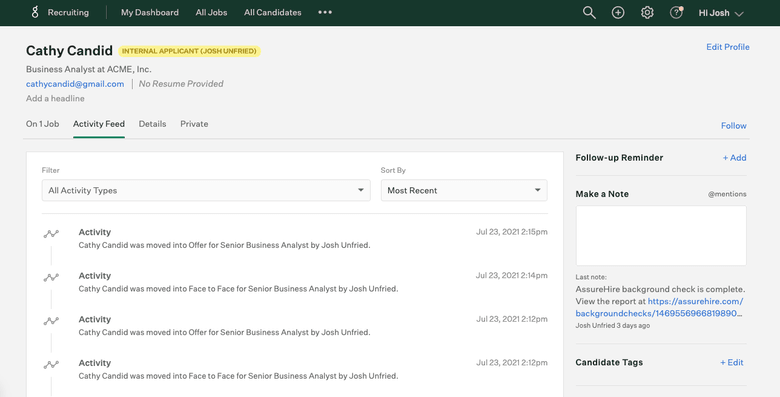Open the search magnifier icon
Screen dimensions: 780x397
click(x=589, y=12)
